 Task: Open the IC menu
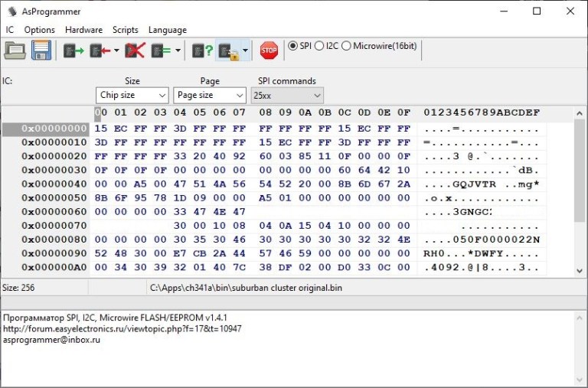10,30
